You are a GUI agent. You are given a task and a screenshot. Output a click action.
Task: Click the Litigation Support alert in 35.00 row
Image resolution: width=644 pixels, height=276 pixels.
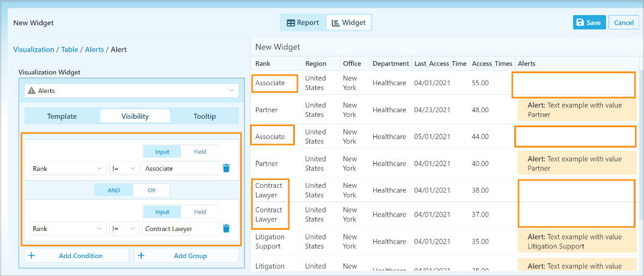576,242
